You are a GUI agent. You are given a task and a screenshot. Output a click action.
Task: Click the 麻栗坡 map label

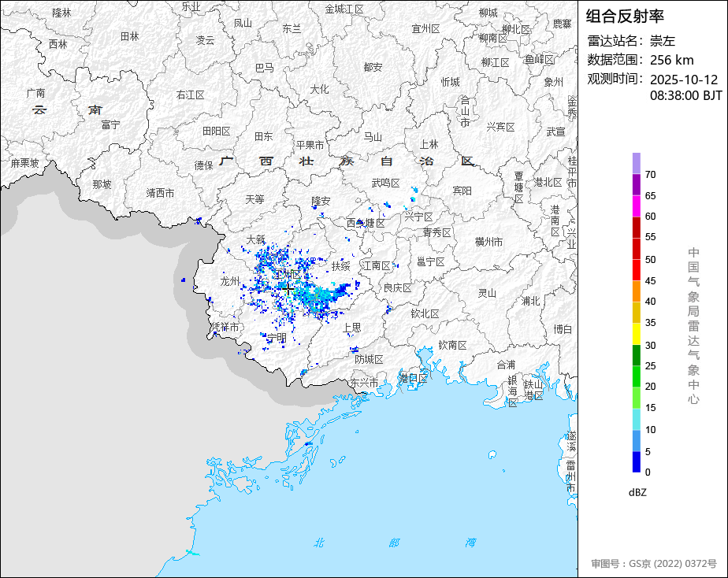click(x=25, y=163)
